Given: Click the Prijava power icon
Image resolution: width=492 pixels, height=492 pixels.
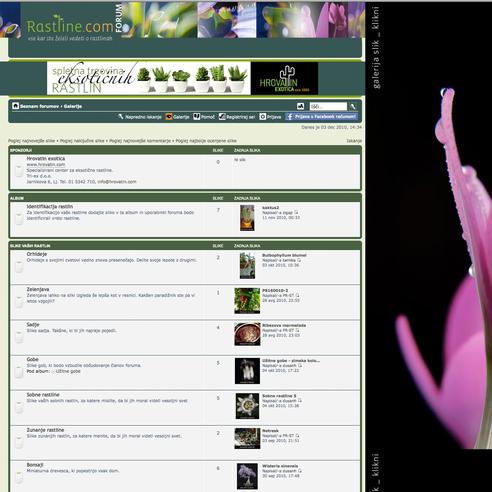Looking at the screenshot, I should (x=263, y=117).
